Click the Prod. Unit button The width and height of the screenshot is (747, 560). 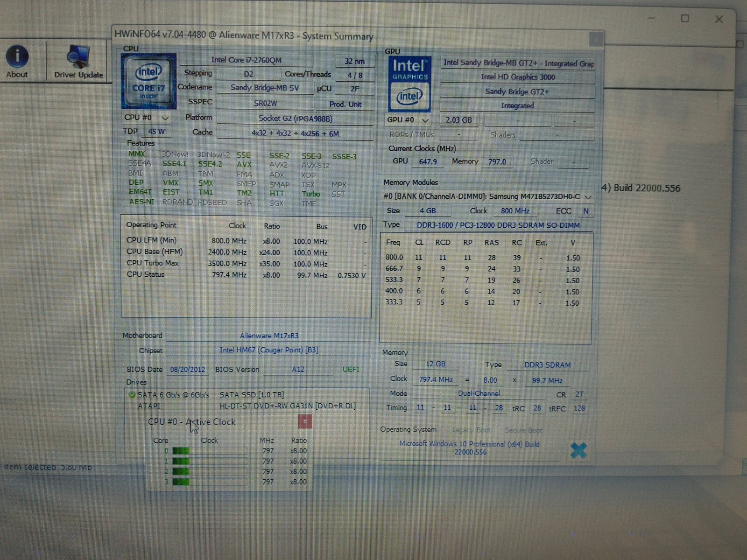pos(345,104)
